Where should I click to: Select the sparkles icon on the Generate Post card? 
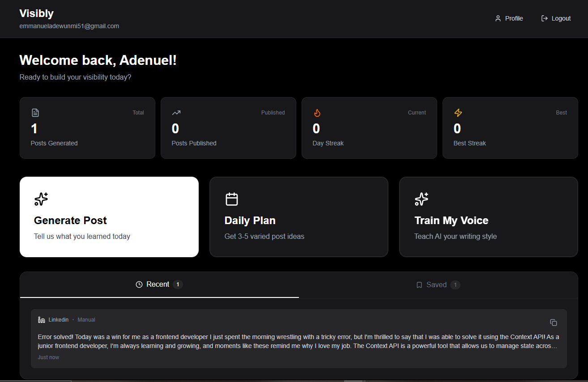[x=41, y=199]
